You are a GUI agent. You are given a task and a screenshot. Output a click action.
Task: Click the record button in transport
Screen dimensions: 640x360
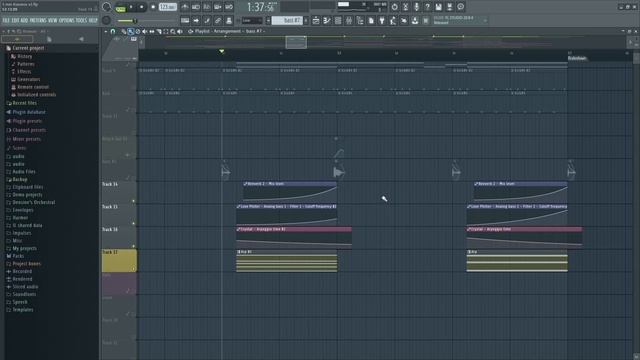point(153,7)
